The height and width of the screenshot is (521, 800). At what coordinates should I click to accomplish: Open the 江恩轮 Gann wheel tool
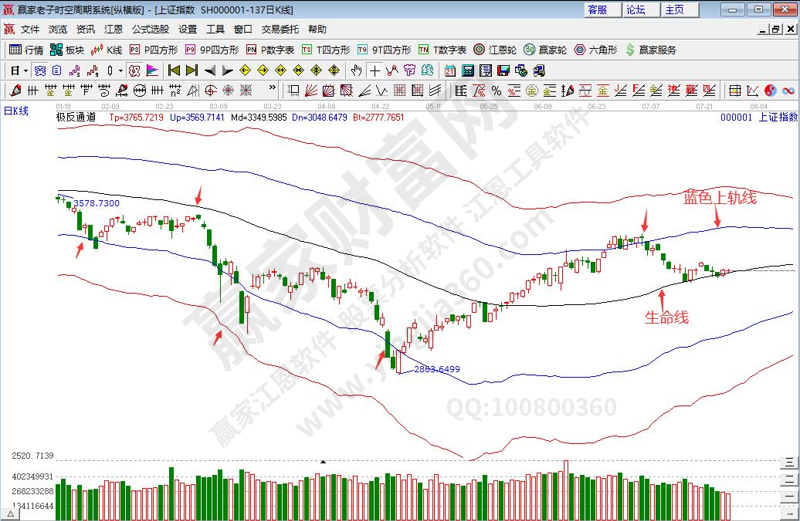[494, 49]
